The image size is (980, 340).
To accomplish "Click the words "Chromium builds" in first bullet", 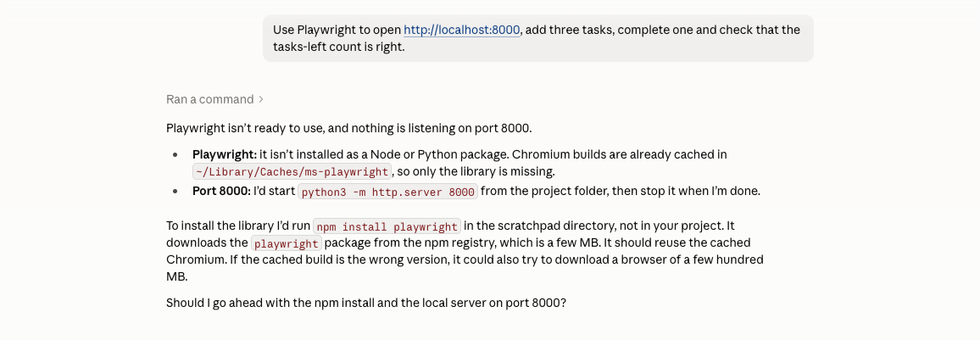I will (562, 154).
